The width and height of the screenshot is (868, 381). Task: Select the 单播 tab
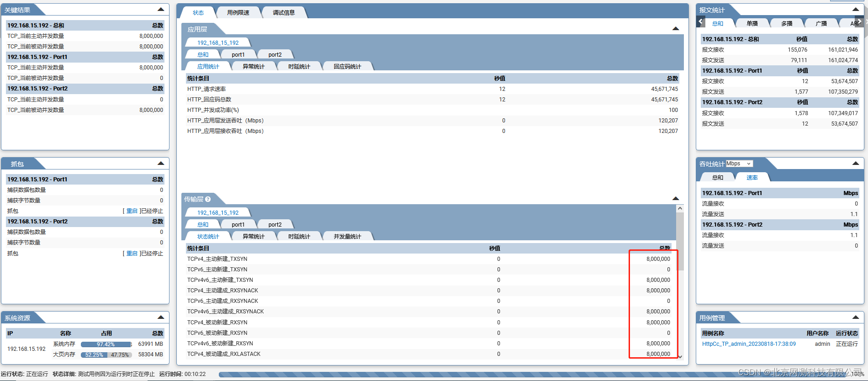tap(752, 24)
